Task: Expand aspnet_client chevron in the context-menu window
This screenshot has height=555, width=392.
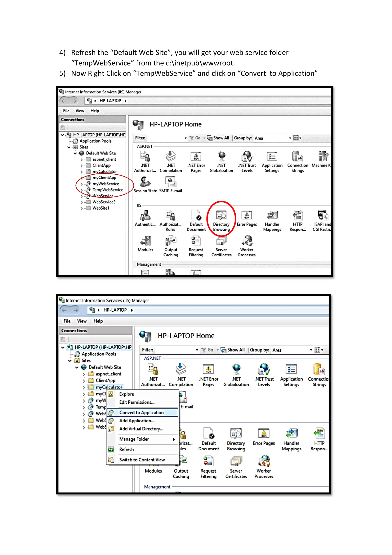Action: pos(84,374)
